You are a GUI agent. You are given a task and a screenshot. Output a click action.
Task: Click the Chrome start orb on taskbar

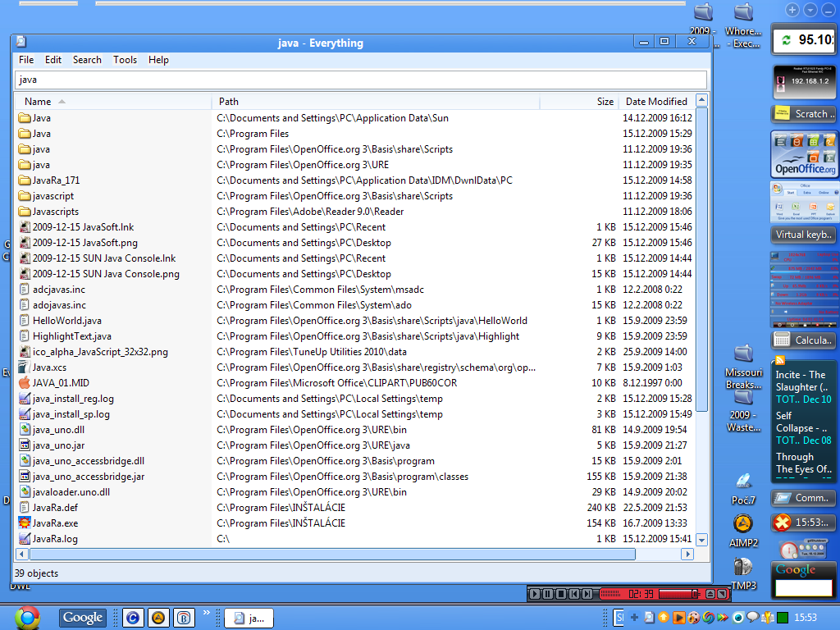tap(27, 617)
